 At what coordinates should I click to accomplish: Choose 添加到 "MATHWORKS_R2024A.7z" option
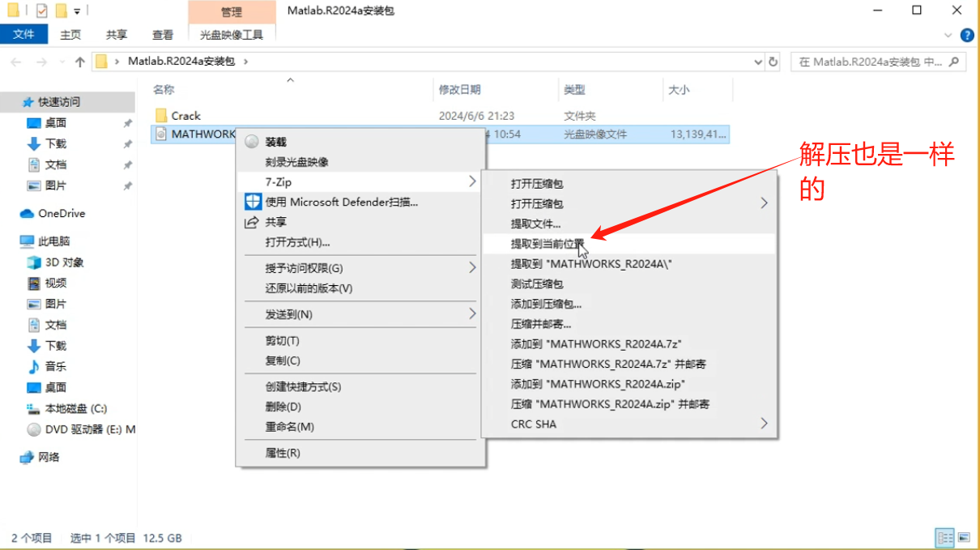pos(629,343)
